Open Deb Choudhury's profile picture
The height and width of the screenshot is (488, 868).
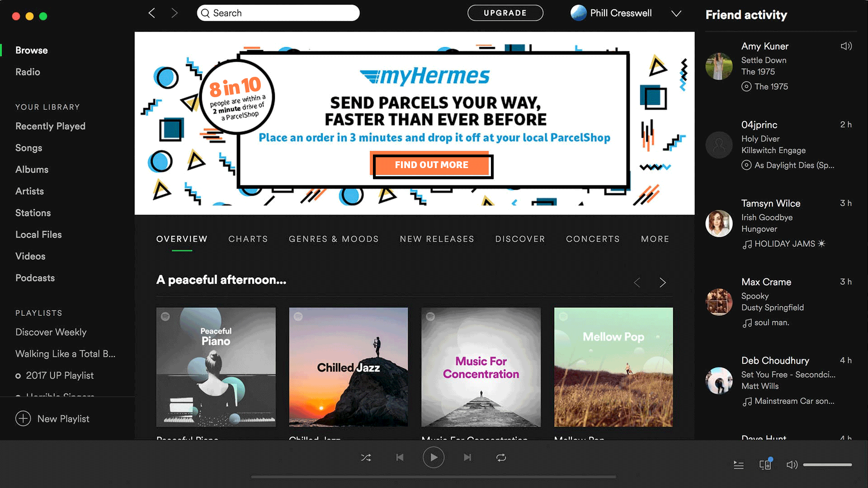click(719, 380)
